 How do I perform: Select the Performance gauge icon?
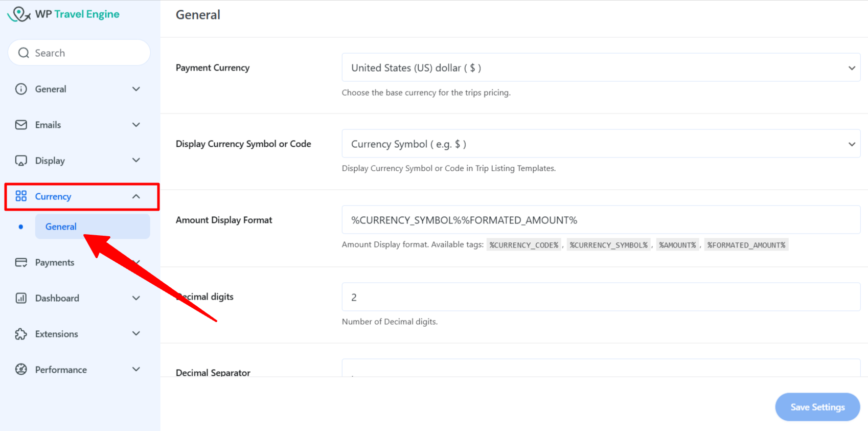[20, 369]
